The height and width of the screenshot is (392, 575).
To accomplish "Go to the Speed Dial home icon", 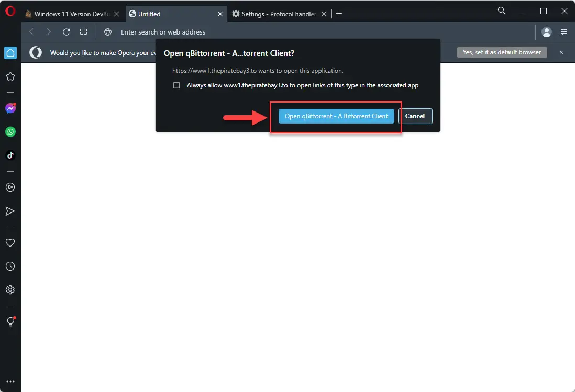I will (10, 53).
